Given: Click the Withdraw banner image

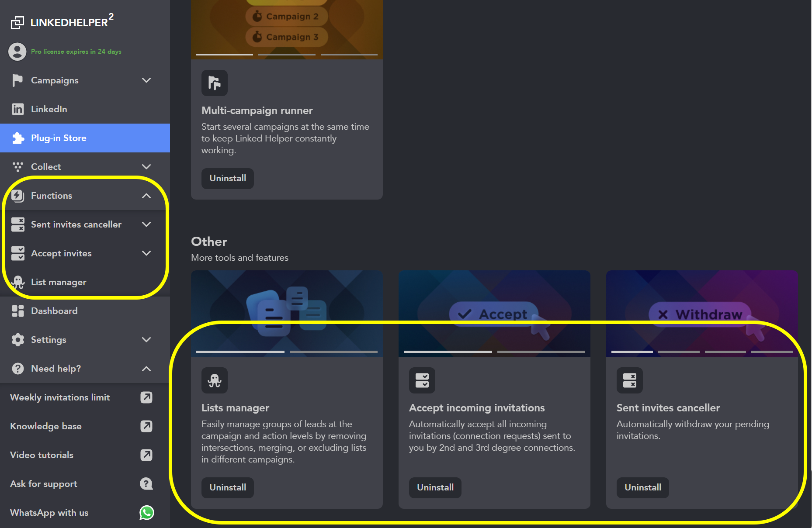Looking at the screenshot, I should pos(702,313).
